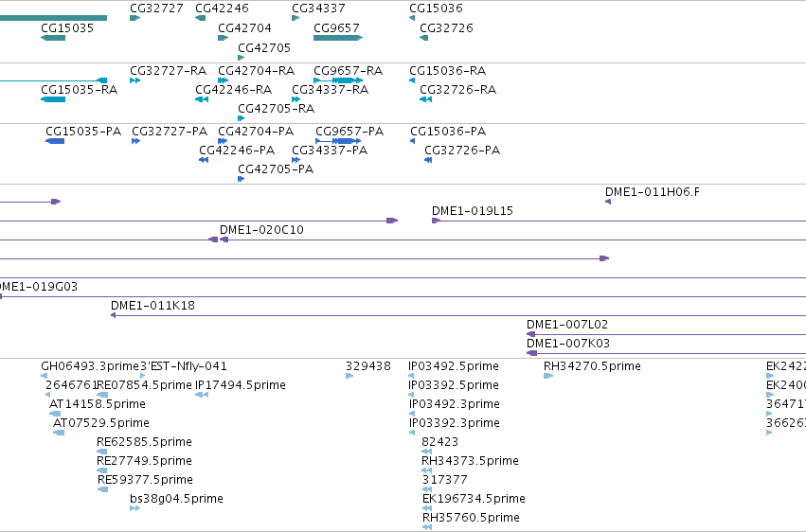The width and height of the screenshot is (806, 532).
Task: Select the CG32726-RA transcript label
Action: coord(458,90)
